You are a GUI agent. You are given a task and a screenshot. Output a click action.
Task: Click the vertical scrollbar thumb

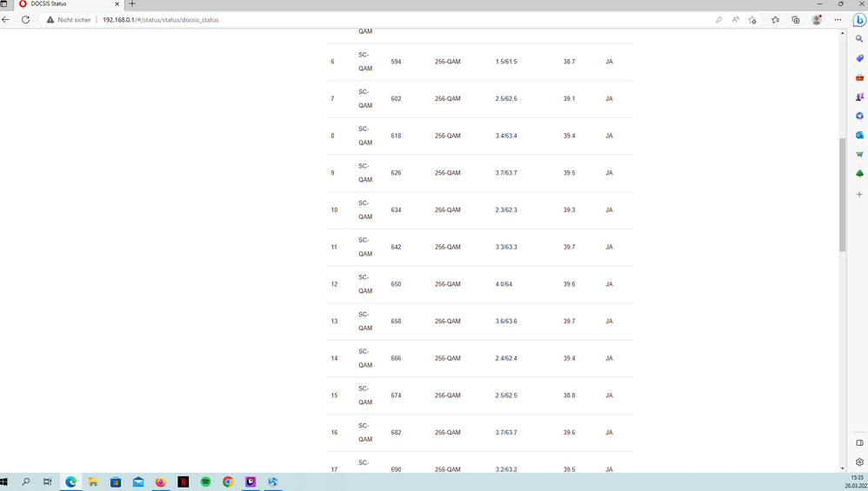[843, 195]
